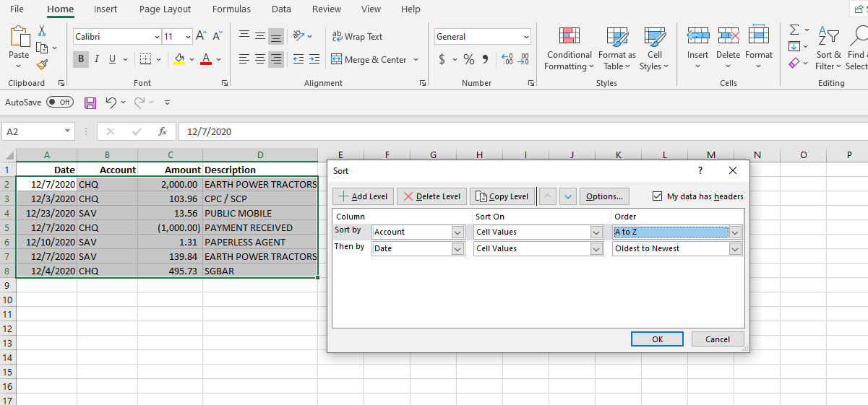Screen dimensions: 868x405
Task: Toggle Align Right
Action: [x=276, y=59]
